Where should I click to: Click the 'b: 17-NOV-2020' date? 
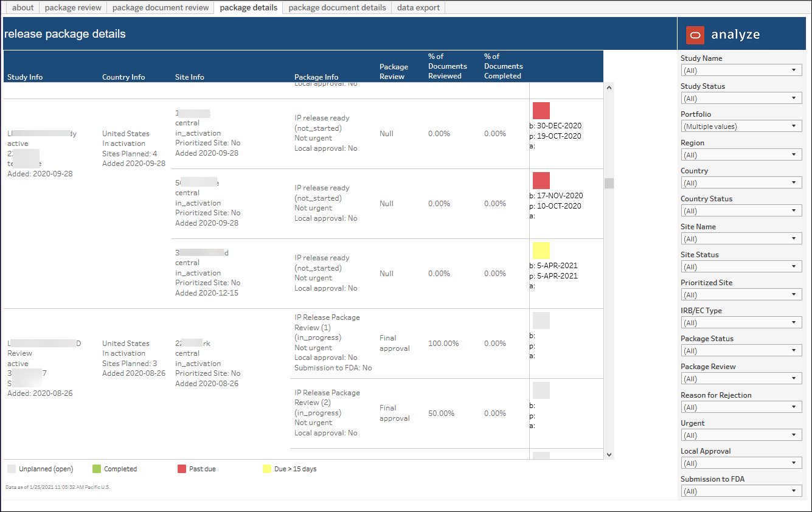pos(556,196)
